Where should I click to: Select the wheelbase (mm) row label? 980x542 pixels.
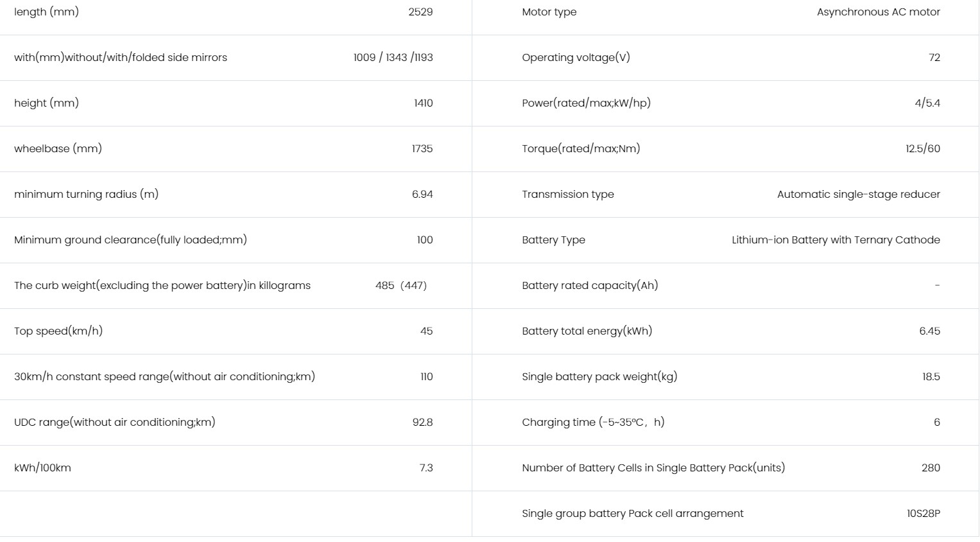point(58,149)
